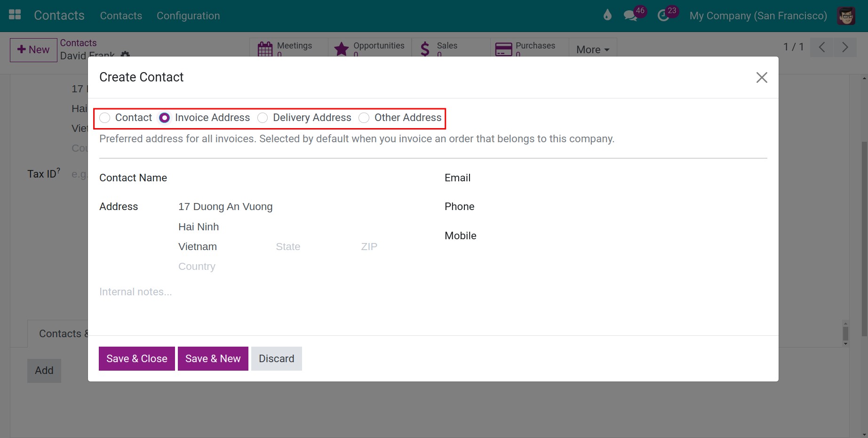Screen dimensions: 868x438
Task: Click the Contacts app title
Action: (x=59, y=16)
